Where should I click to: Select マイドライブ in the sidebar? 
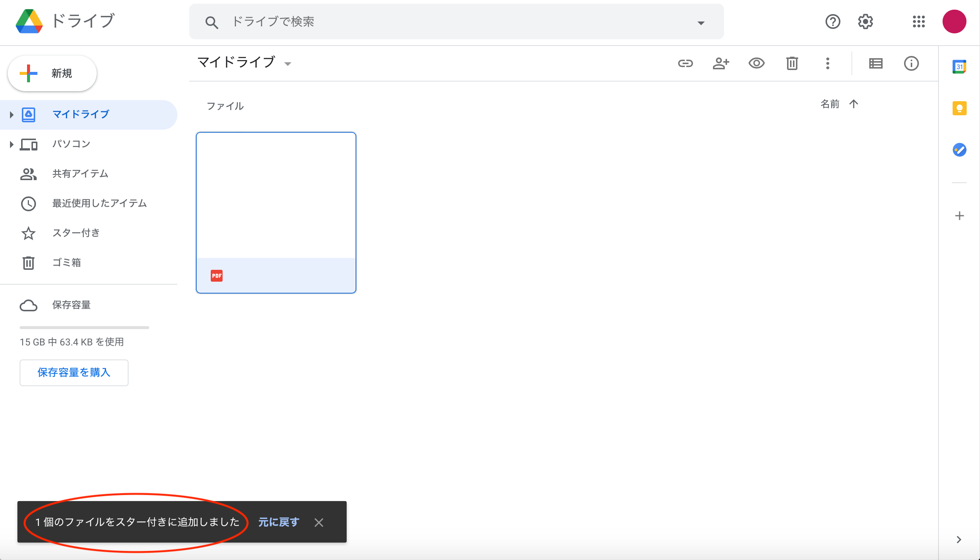click(x=89, y=115)
